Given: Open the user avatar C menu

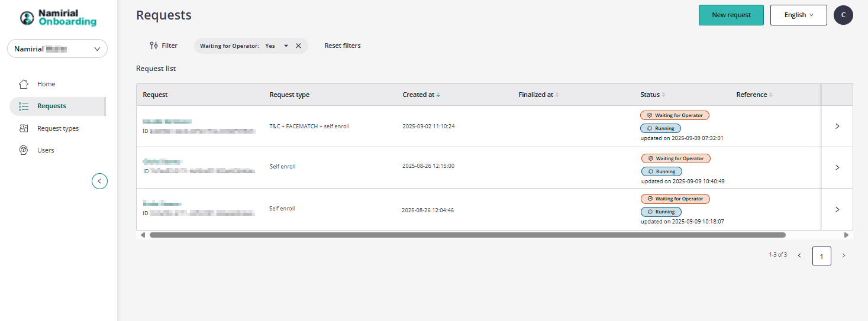Looking at the screenshot, I should [843, 15].
